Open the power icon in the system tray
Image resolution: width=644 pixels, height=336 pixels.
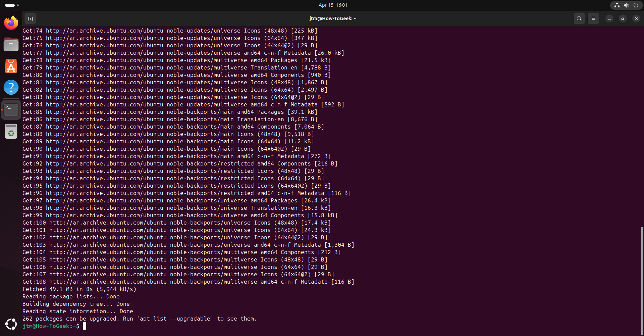(636, 5)
